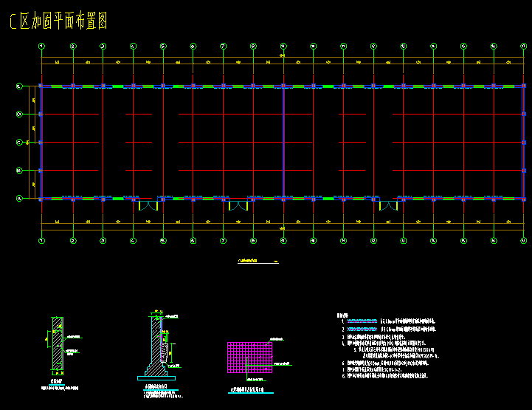
Task: Select the blue left exterior wall of the plan
Action: tap(41, 143)
